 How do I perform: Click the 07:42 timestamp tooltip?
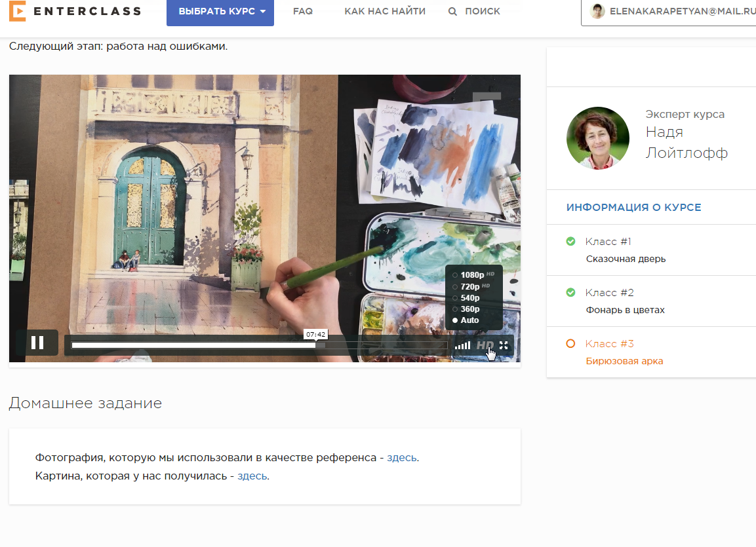point(316,334)
